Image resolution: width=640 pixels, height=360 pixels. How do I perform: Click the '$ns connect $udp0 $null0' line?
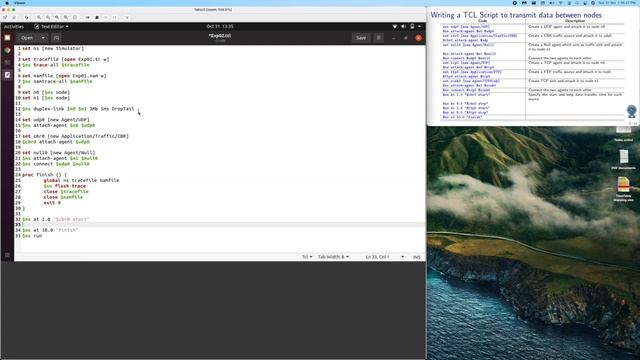point(56,164)
